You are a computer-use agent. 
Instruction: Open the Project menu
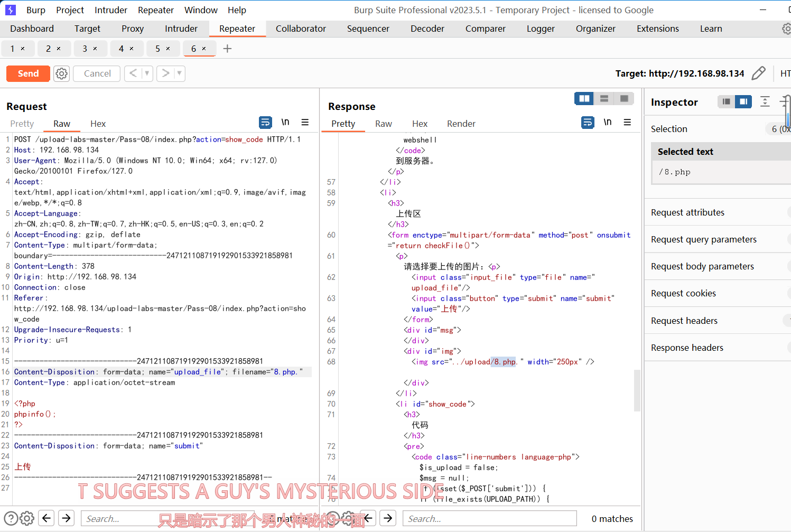70,10
